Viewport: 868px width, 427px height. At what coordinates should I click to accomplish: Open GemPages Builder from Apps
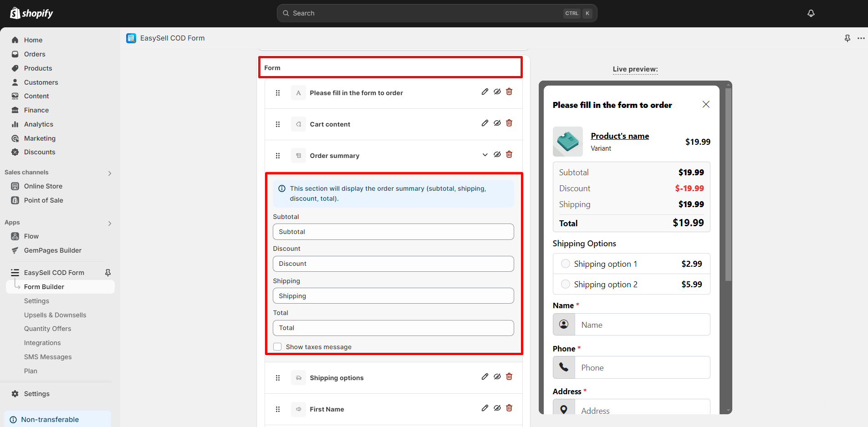[x=52, y=250]
